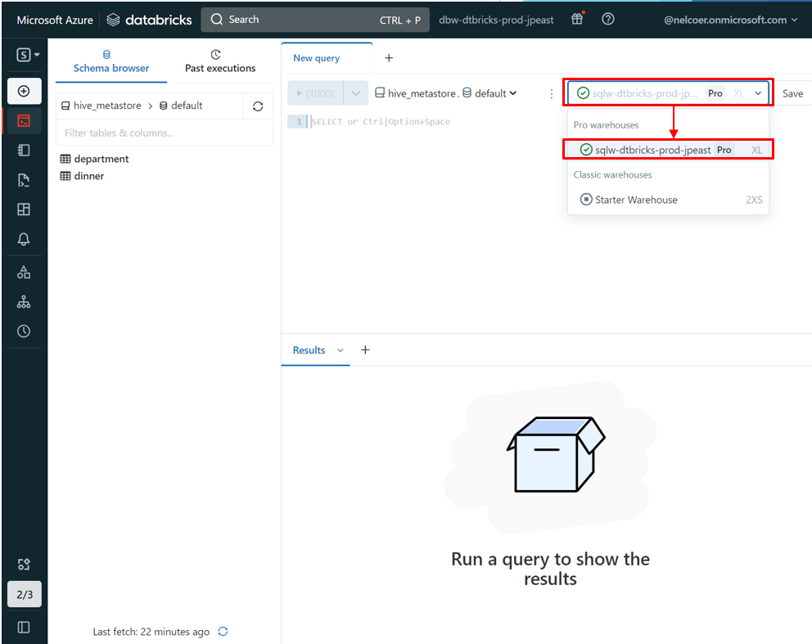
Task: Open the SQL persona switcher
Action: (x=28, y=54)
